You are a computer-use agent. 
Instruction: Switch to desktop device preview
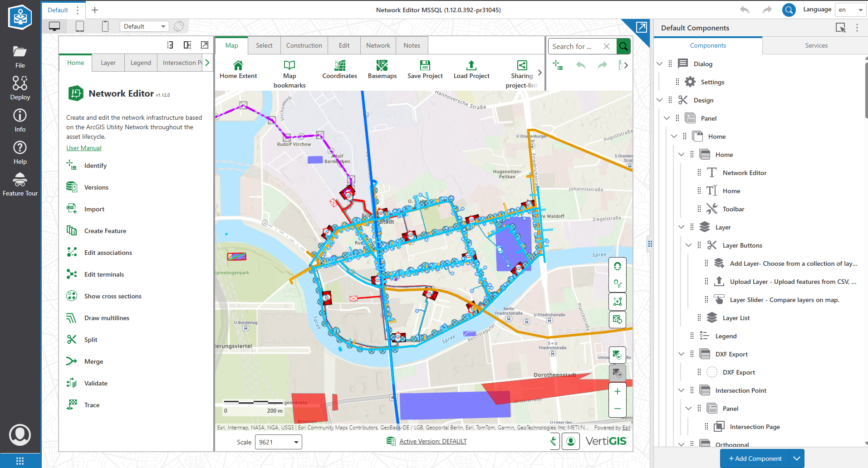(x=54, y=26)
